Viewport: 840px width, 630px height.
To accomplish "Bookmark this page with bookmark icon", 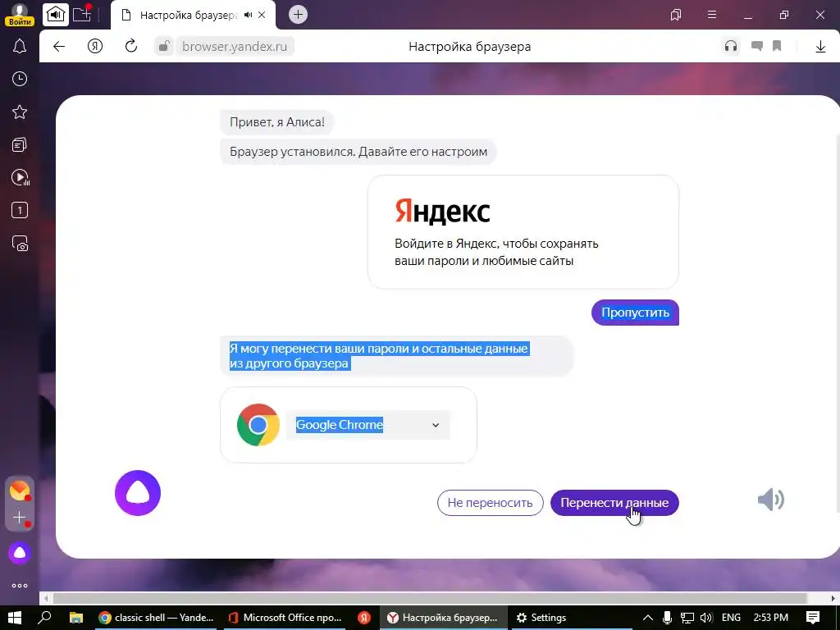I will pos(777,47).
